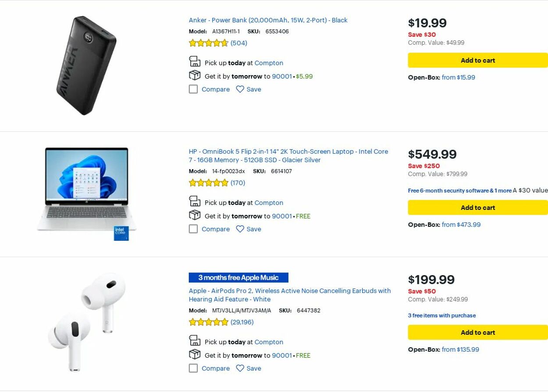548x392 pixels.
Task: Click the HP OmniBook laptop product image
Action: (x=87, y=193)
